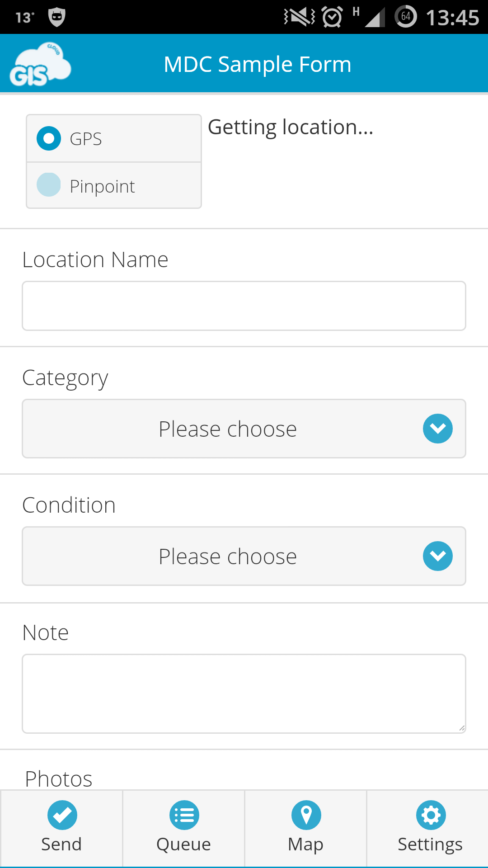Switch to the Map tab

point(305,828)
